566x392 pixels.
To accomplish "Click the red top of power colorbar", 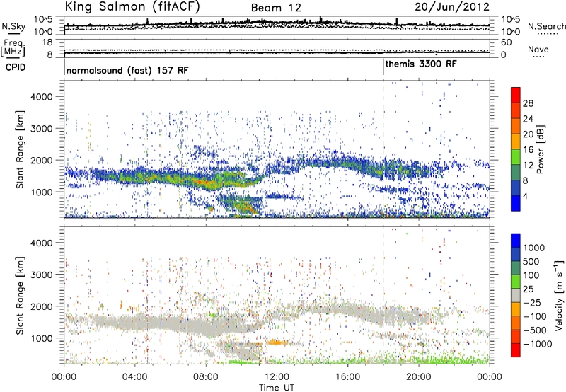I will pos(516,95).
